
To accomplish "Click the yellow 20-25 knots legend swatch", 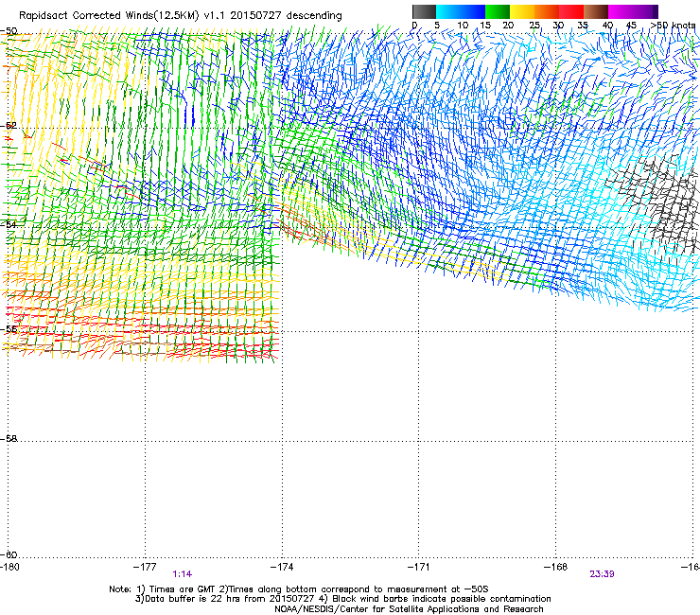I will coord(522,11).
